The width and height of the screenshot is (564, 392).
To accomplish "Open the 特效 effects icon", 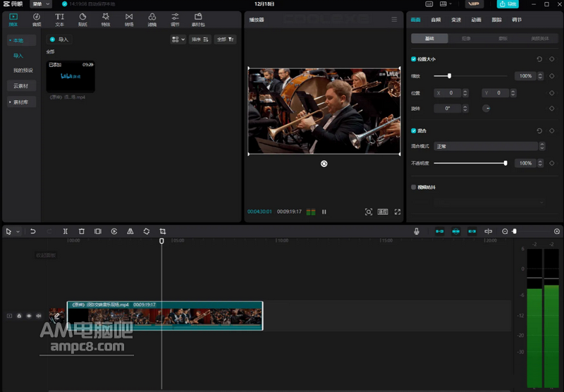I will 106,20.
